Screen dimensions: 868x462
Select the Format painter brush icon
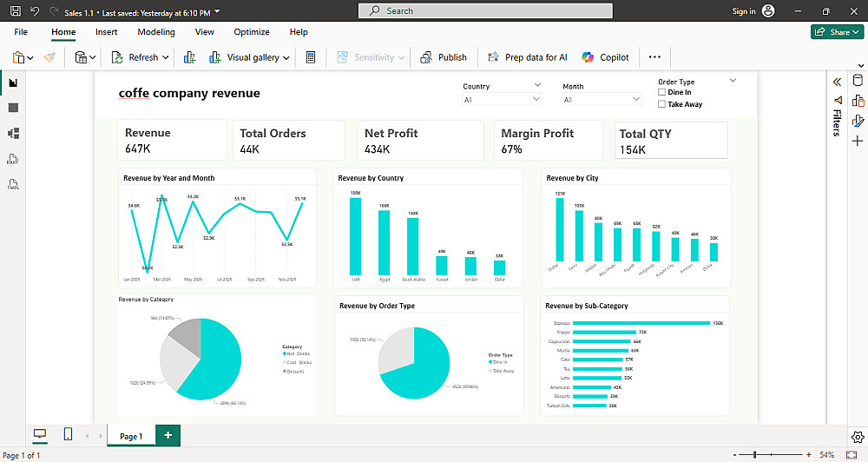pyautogui.click(x=49, y=57)
